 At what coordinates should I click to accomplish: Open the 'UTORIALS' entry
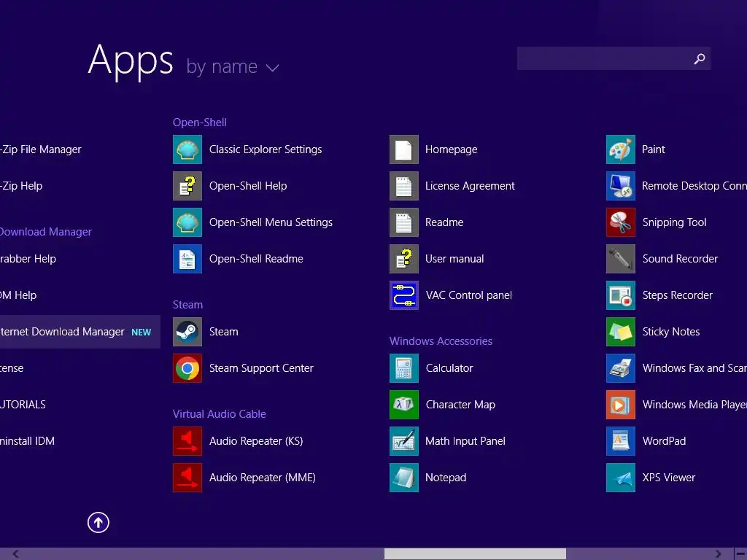23,405
